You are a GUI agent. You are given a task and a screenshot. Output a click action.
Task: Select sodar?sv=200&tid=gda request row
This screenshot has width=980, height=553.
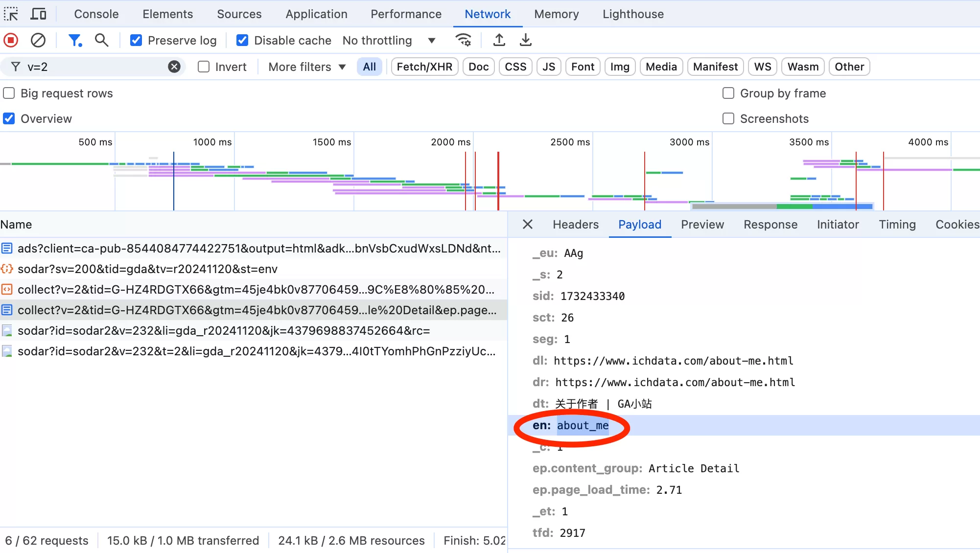pos(254,269)
